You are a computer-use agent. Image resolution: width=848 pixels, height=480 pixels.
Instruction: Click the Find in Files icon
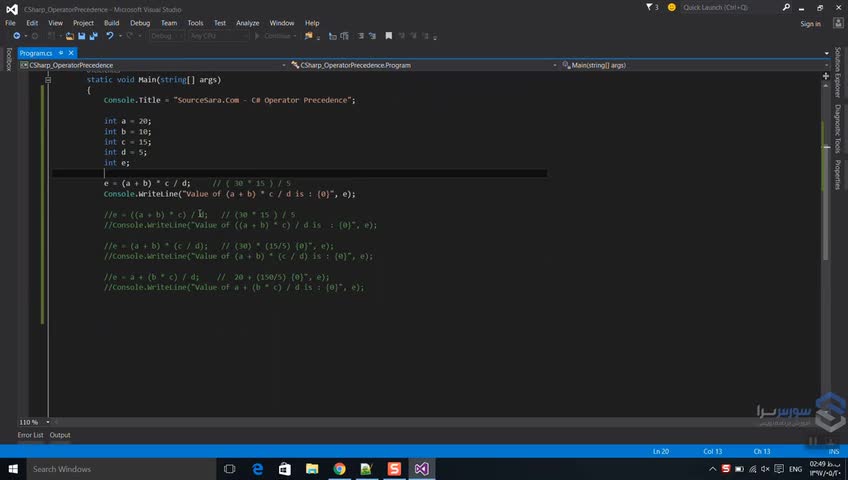coord(309,36)
